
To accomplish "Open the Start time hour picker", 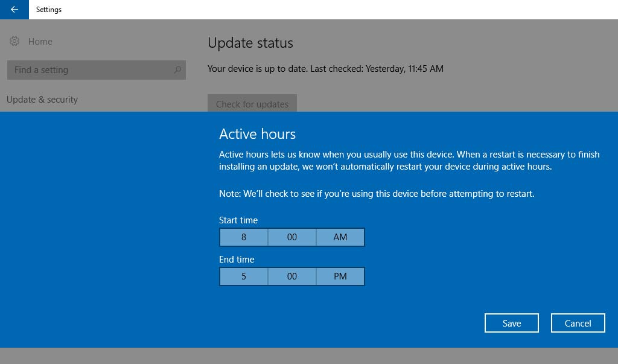I will pos(244,237).
